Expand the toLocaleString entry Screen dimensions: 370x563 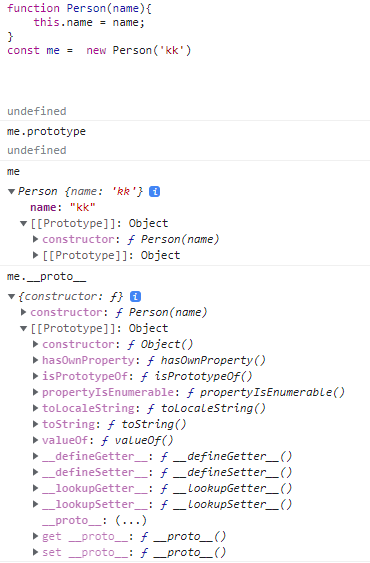[x=35, y=408]
